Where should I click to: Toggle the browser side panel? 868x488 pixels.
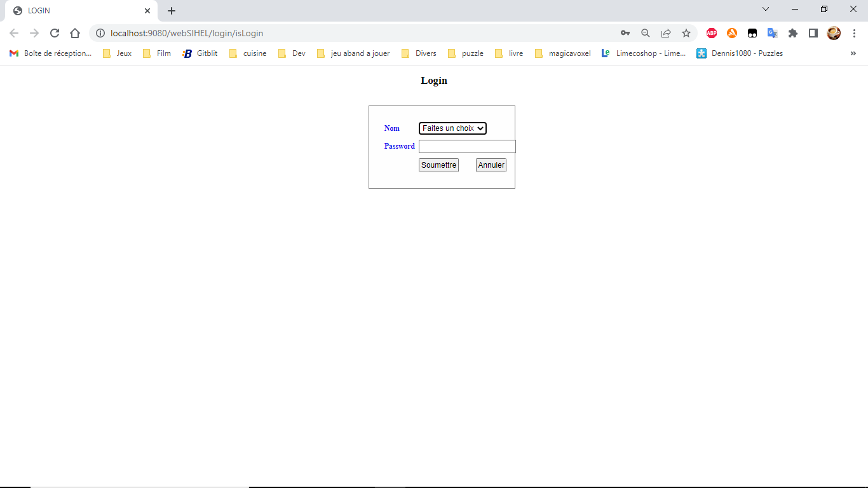[813, 33]
